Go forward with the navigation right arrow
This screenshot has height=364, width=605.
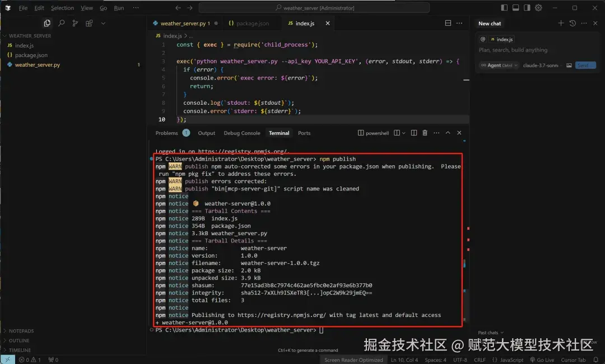pyautogui.click(x=189, y=8)
